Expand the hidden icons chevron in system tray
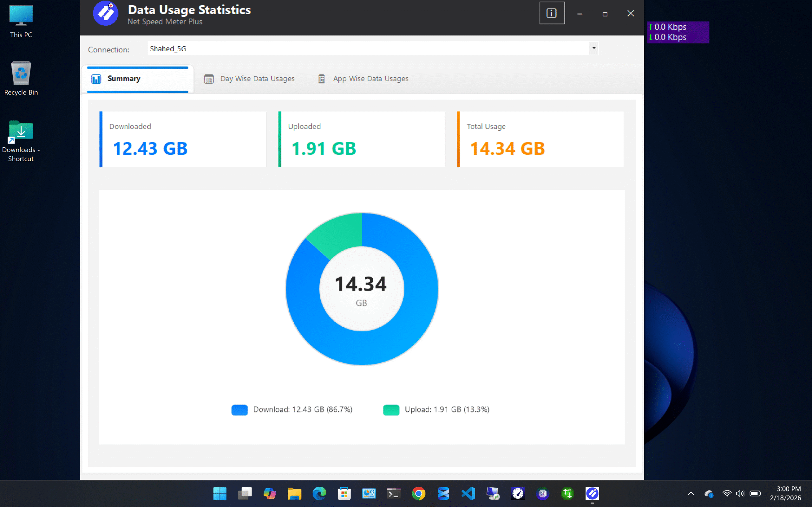This screenshot has height=507, width=812. [x=691, y=493]
